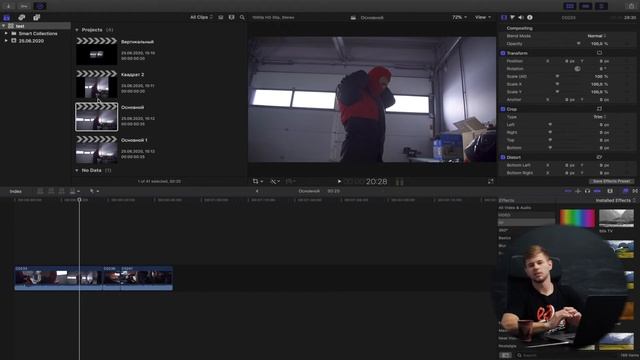This screenshot has height=360, width=640.
Task: Open the Info inspector icon
Action: tap(530, 18)
